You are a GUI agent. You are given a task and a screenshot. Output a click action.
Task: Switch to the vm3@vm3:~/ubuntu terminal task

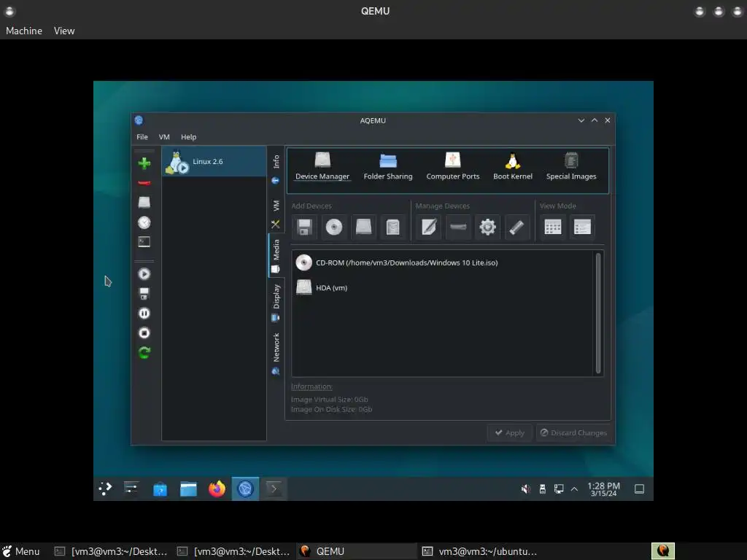(480, 551)
